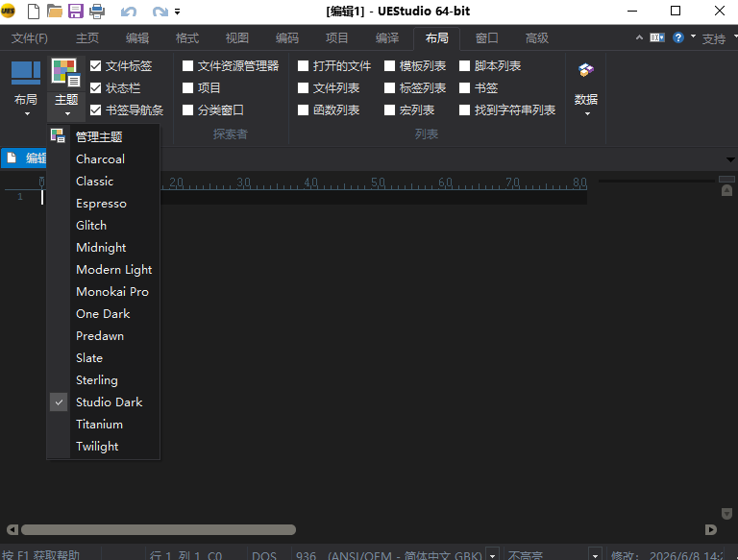
Task: Open the dropdown arrow beside help icon
Action: click(693, 36)
